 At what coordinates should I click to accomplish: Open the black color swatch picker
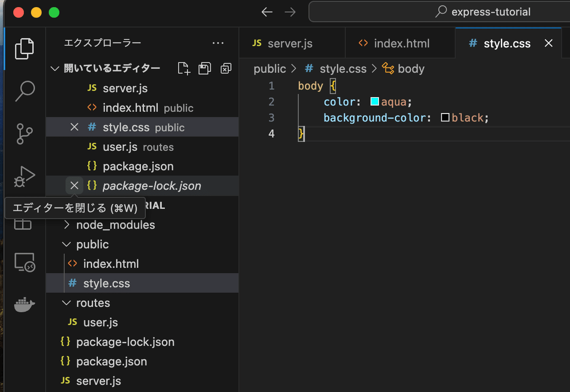coord(445,117)
